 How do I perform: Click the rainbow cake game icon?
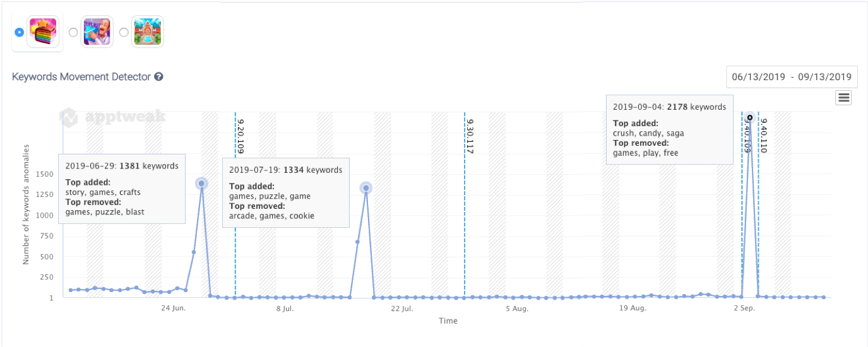point(43,32)
